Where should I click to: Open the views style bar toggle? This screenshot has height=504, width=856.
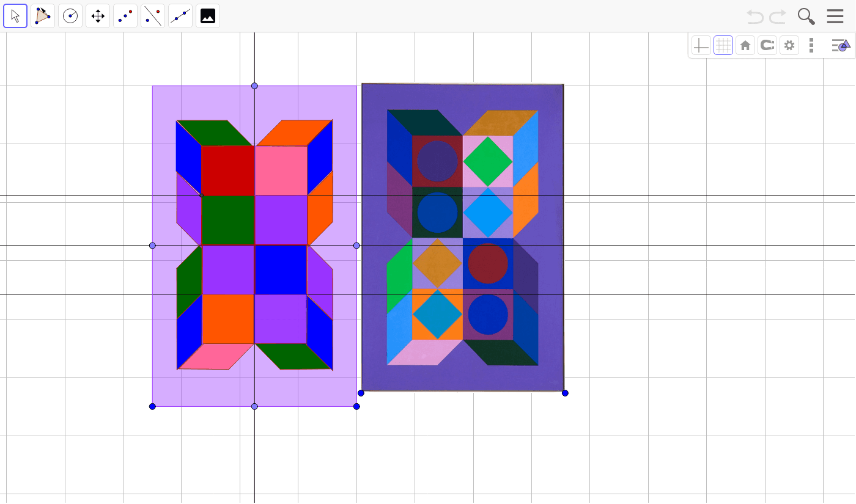tap(841, 45)
